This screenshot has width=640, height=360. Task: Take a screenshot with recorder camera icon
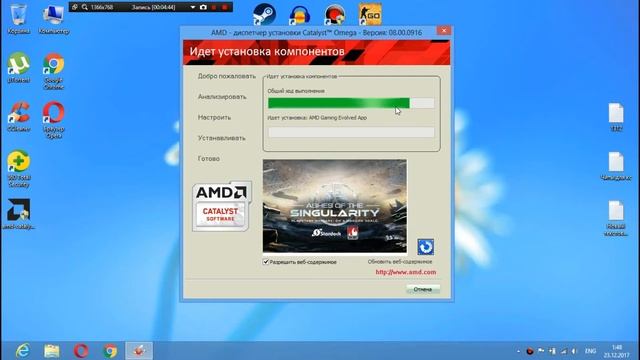click(203, 7)
